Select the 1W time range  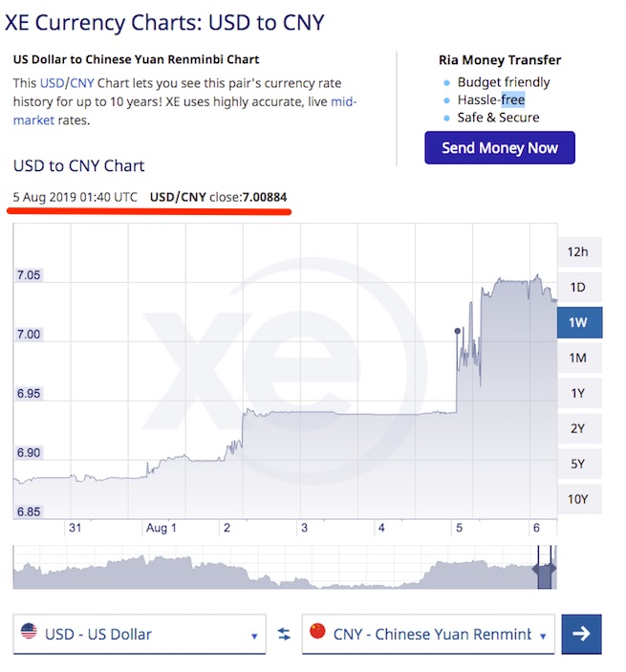(578, 322)
